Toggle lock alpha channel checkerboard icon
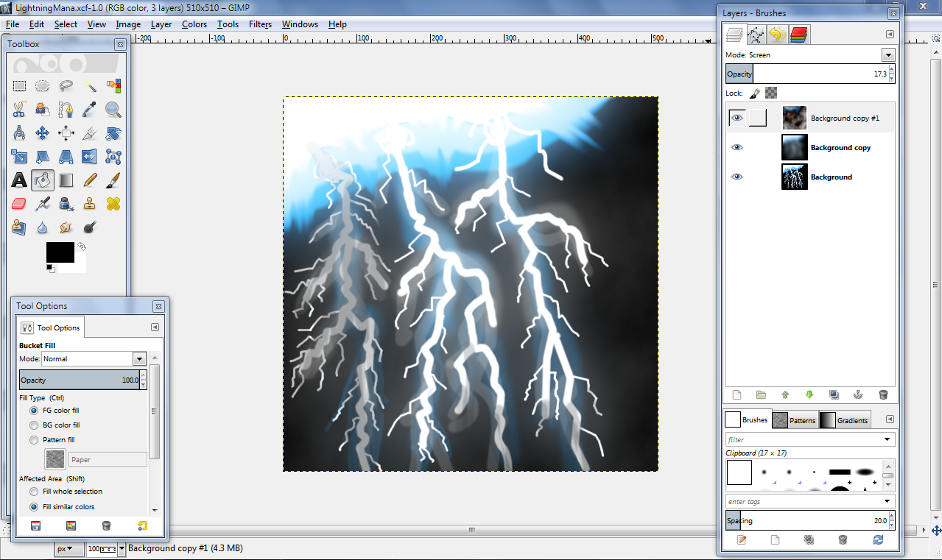Viewport: 942px width, 560px height. coord(771,93)
